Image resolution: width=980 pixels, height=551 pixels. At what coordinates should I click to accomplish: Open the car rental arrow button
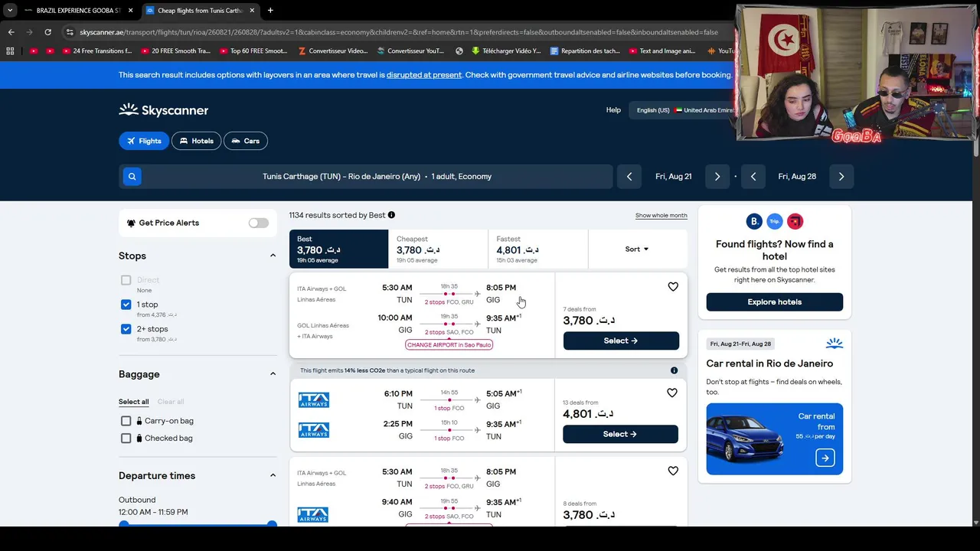(x=825, y=458)
